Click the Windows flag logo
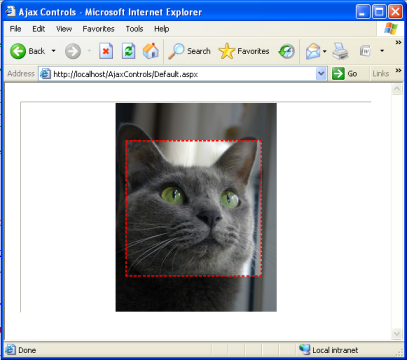 (390, 29)
